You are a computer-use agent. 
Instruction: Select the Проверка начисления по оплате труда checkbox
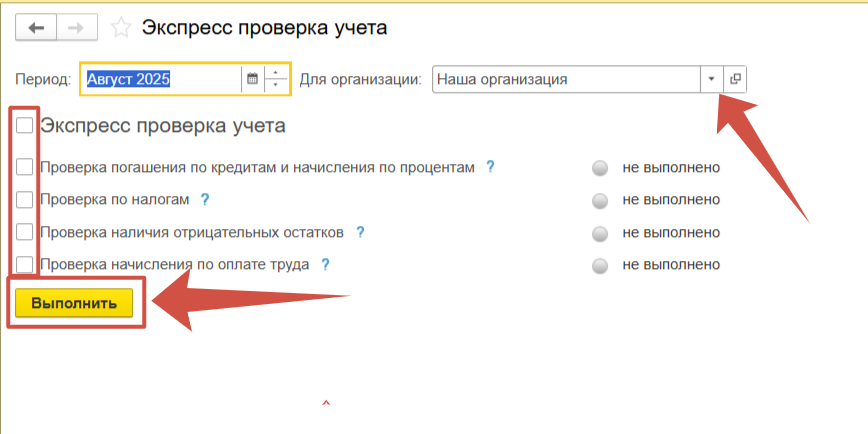tap(25, 265)
